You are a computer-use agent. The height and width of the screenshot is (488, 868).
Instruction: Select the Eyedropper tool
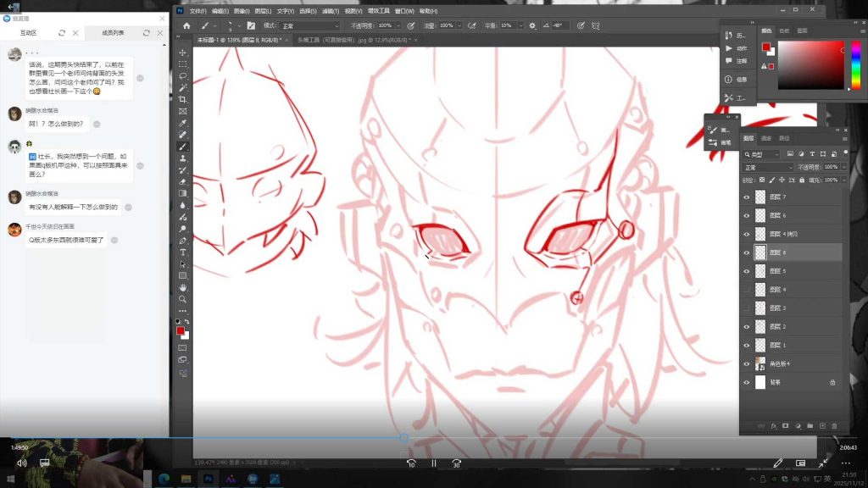183,123
